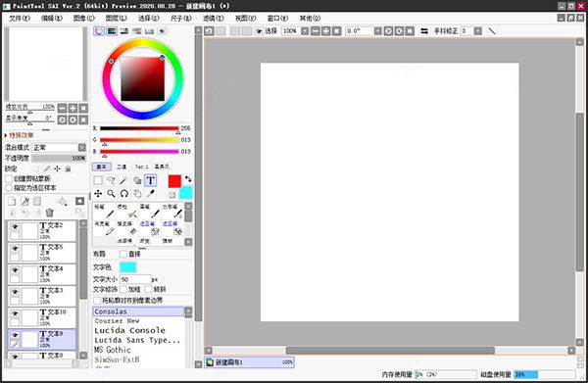Delete the layer using the trash can icon
Viewport: 588px width, 383px height.
tap(50, 213)
